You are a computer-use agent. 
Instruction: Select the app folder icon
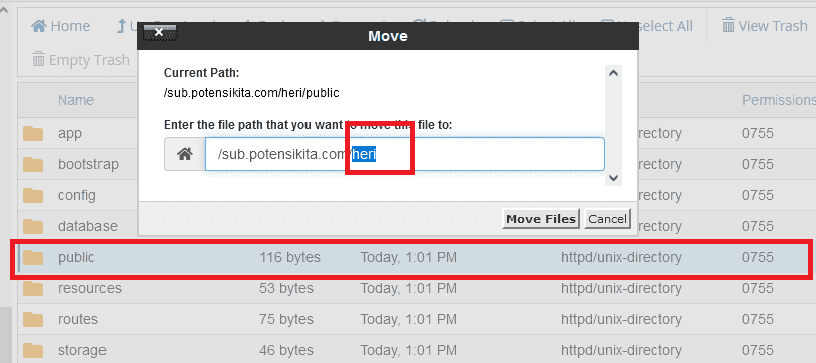click(33, 134)
